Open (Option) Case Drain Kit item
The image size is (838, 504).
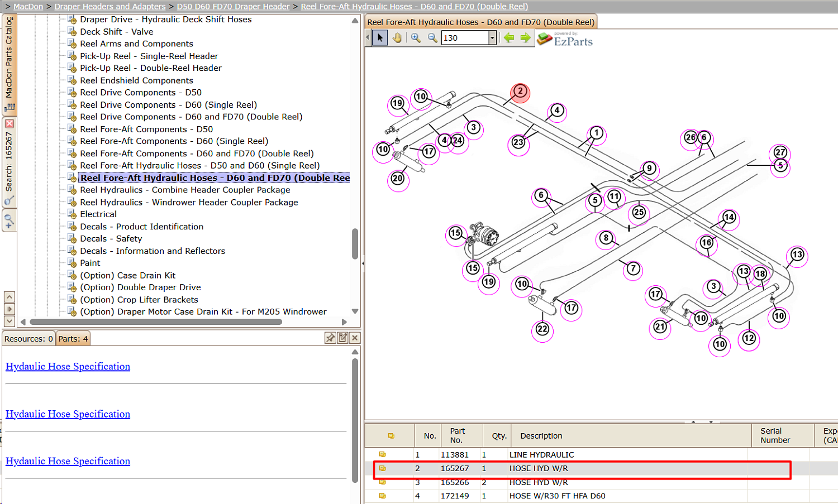[127, 275]
